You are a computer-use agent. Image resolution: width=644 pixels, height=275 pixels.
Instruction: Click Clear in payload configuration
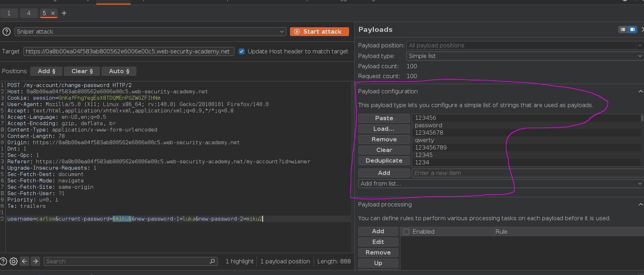384,150
